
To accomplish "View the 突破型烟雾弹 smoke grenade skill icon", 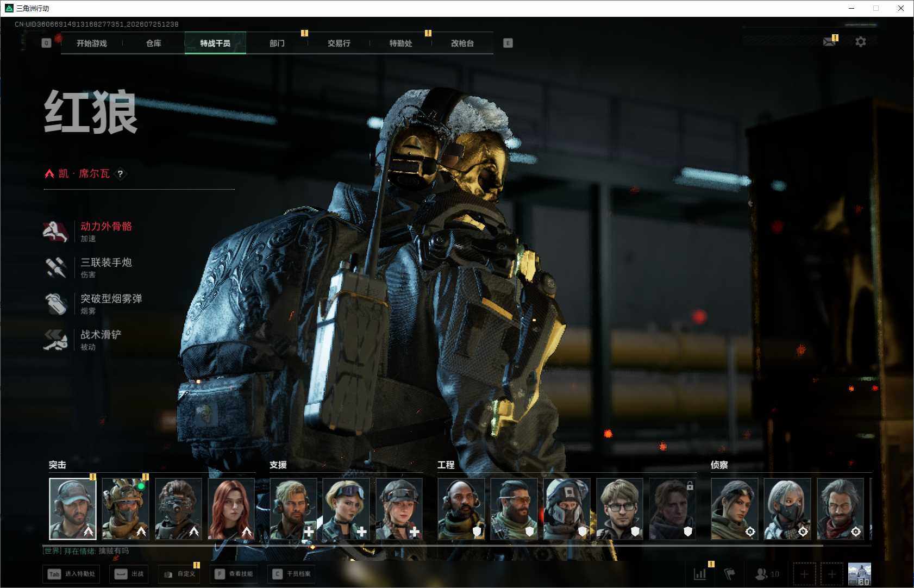I will click(55, 304).
